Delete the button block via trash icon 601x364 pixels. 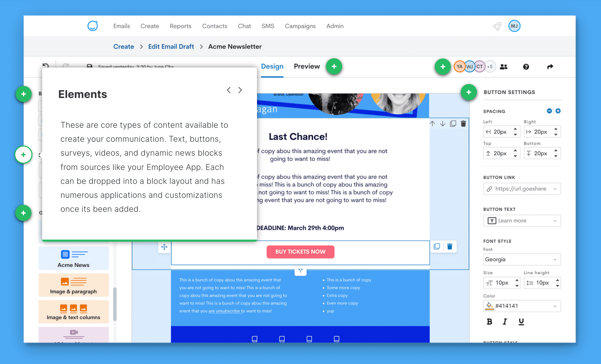pyautogui.click(x=450, y=246)
